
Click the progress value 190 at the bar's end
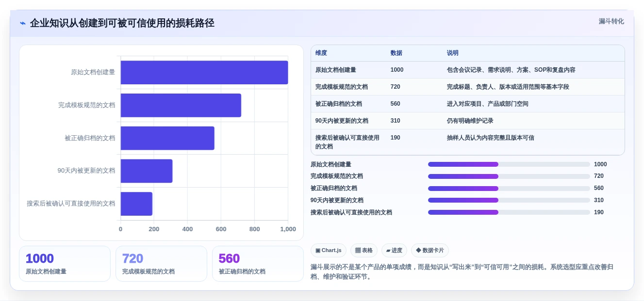point(599,212)
